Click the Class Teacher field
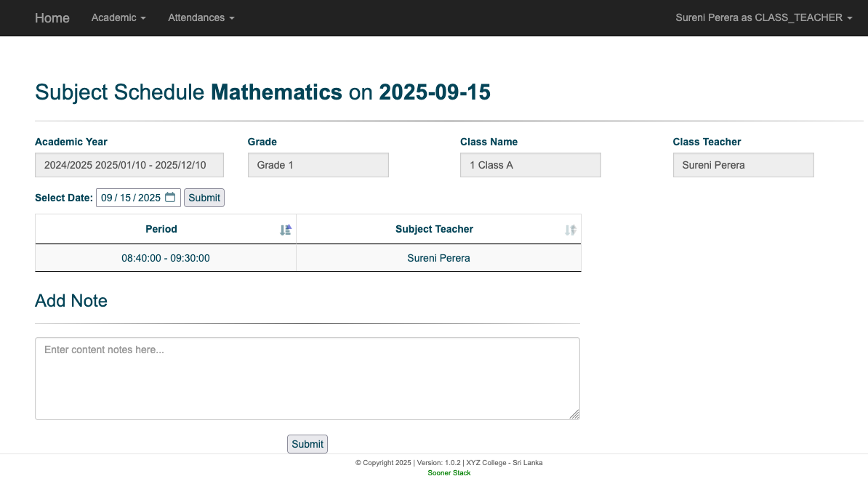The height and width of the screenshot is (500, 868). (743, 165)
